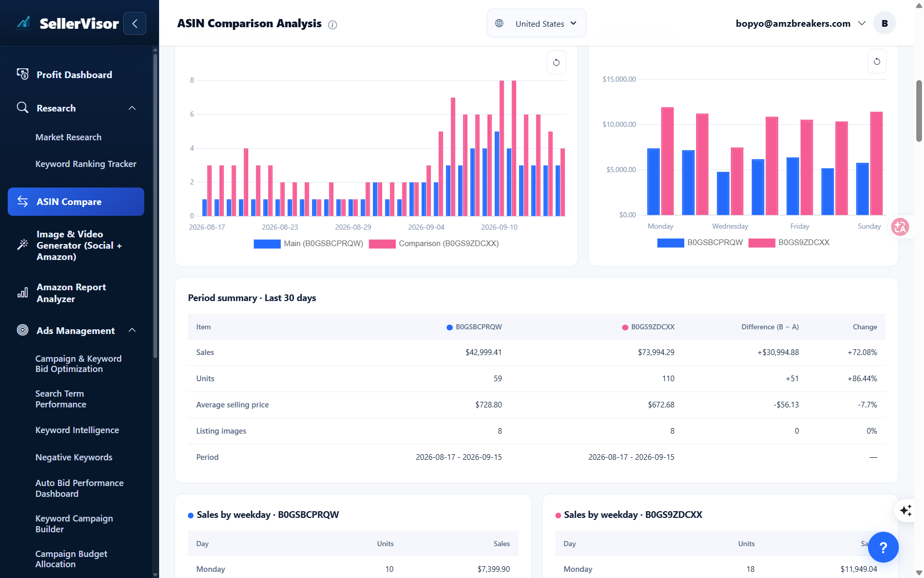Toggle the pink B0GS9ZDCXX weekday legend swatch
The image size is (924, 578).
pos(762,243)
